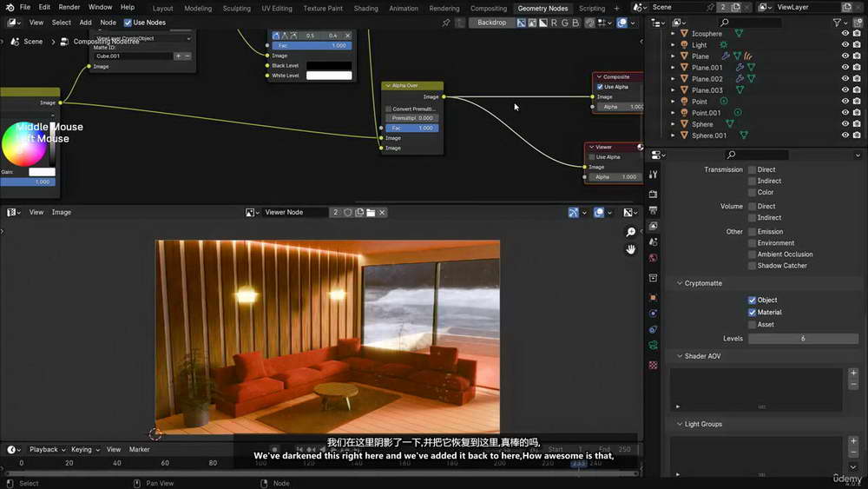Click the Blender logo icon
Image resolution: width=868 pixels, height=489 pixels.
pos(10,7)
